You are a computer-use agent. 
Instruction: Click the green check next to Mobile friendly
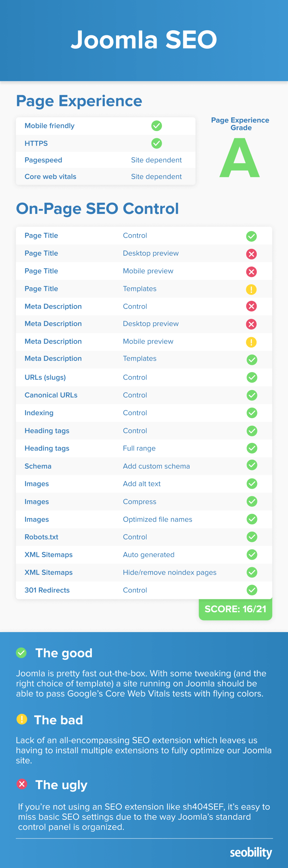point(157,126)
